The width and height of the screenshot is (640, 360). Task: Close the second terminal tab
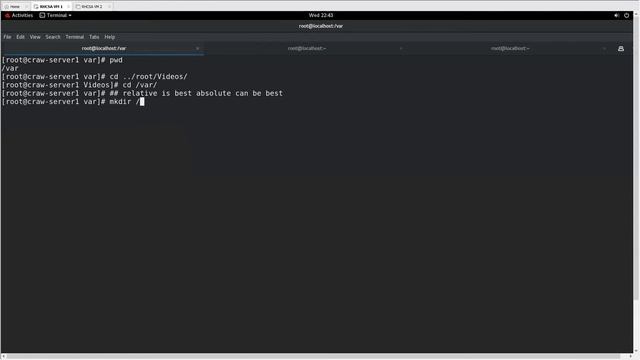click(x=401, y=49)
